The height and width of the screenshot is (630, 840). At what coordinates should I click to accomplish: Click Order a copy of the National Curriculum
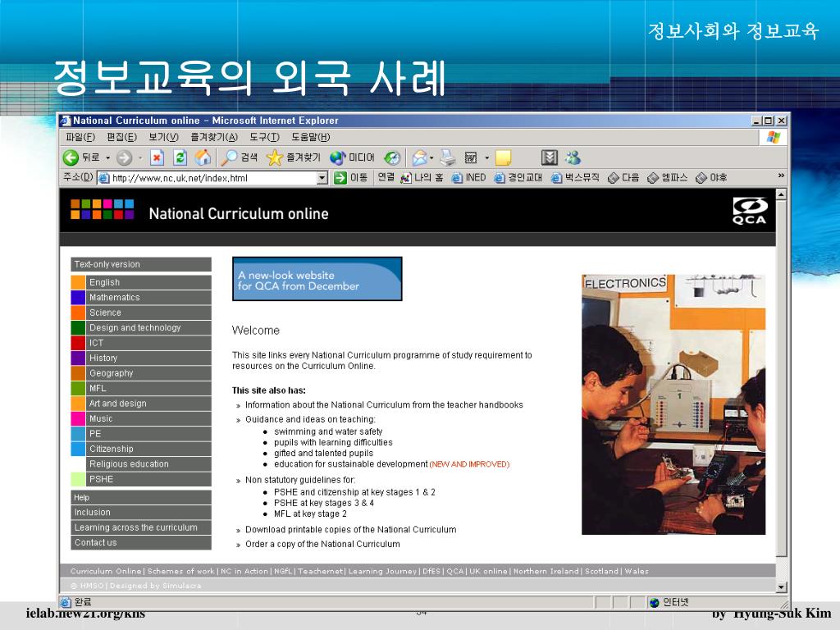click(x=322, y=544)
